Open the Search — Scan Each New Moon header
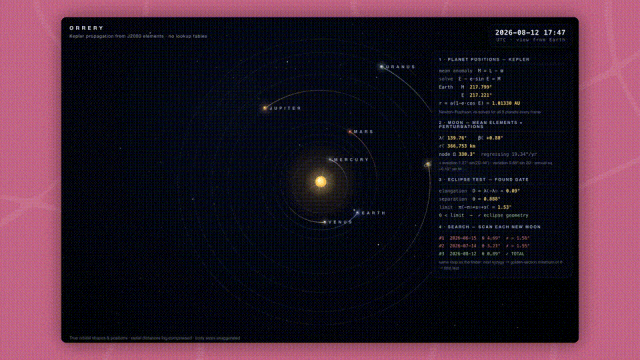This screenshot has width=640, height=360. [x=489, y=227]
